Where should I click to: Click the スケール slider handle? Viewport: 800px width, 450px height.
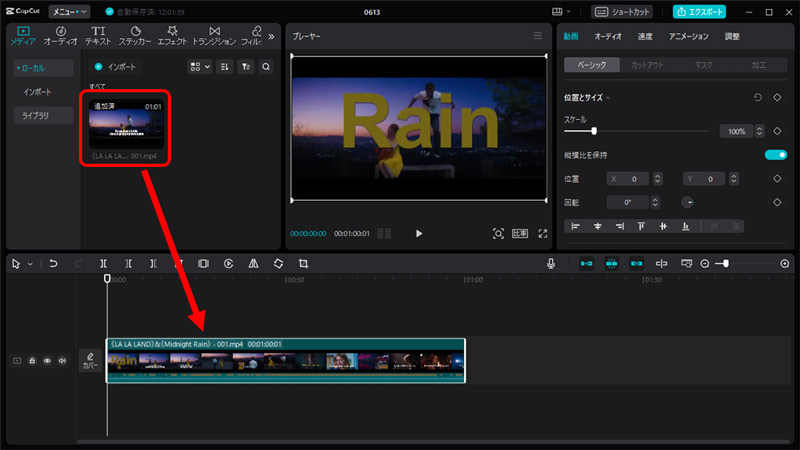[594, 131]
